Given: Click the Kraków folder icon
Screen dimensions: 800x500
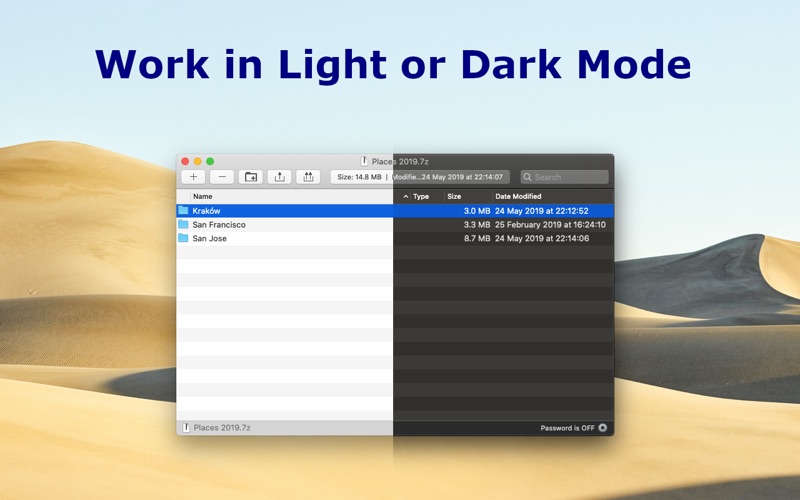Looking at the screenshot, I should coord(183,210).
